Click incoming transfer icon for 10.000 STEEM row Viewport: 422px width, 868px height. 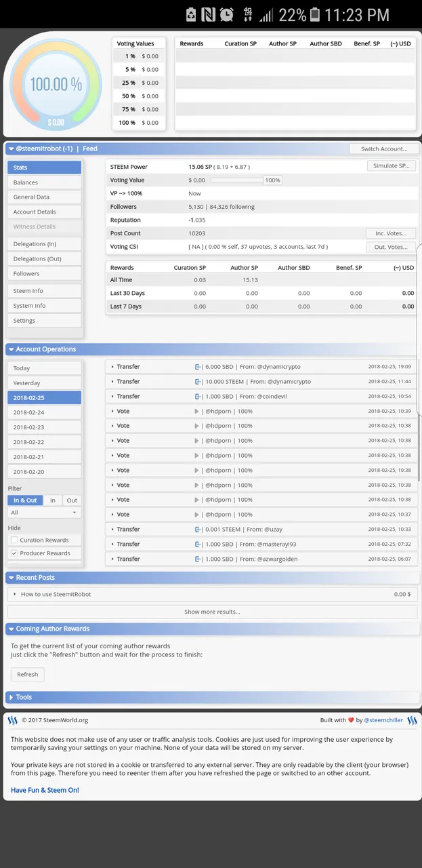point(198,382)
